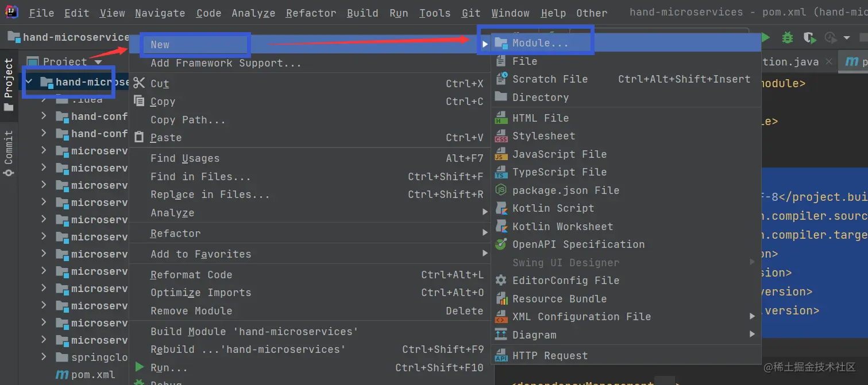Create a new TypeScript File
Viewport: 868px width, 385px height.
626,172
